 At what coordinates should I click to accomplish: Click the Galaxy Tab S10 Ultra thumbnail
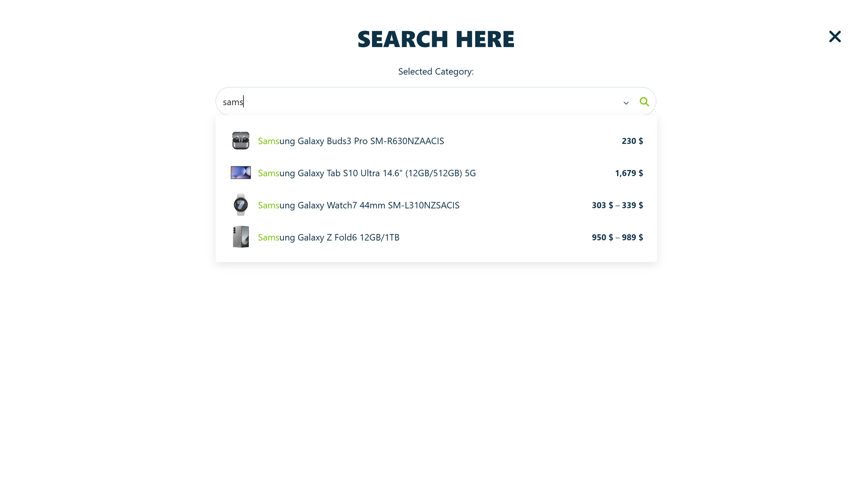(241, 173)
